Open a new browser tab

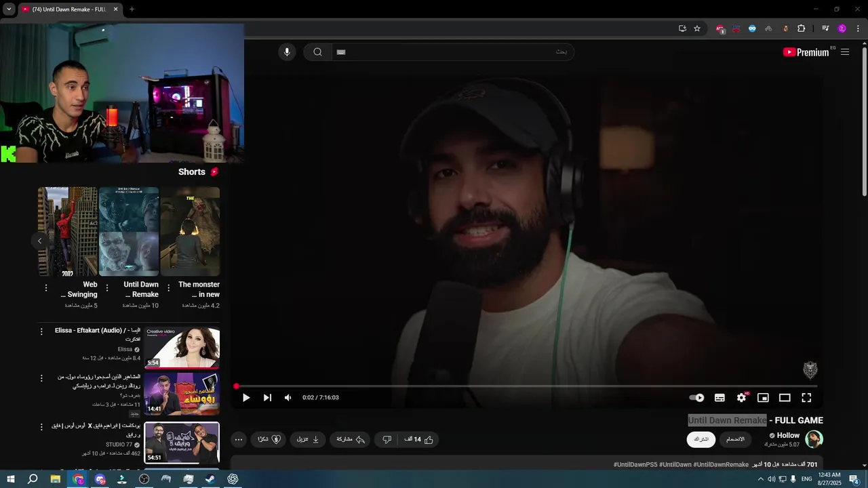132,9
